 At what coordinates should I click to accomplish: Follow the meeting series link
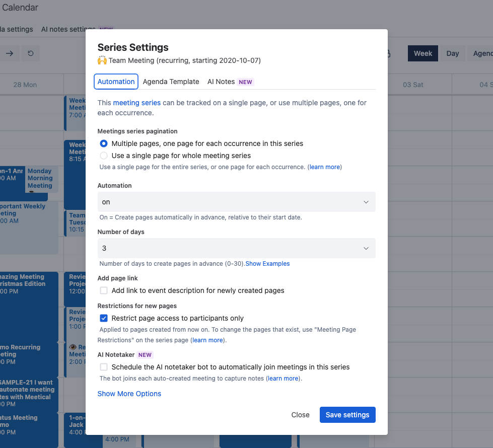point(137,103)
